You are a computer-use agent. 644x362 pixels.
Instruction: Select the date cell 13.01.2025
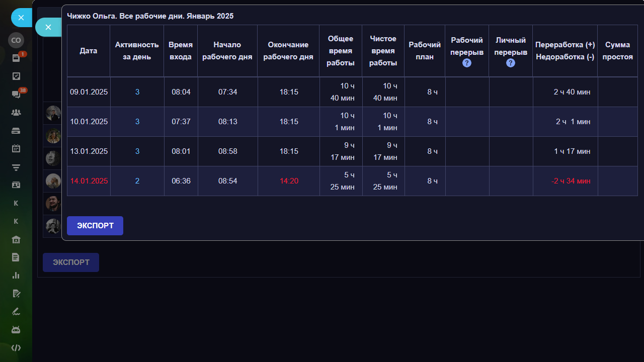[x=89, y=151]
